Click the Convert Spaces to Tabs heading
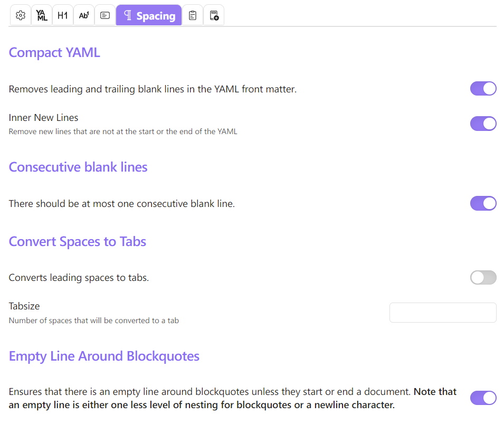This screenshot has width=504, height=424. (77, 241)
